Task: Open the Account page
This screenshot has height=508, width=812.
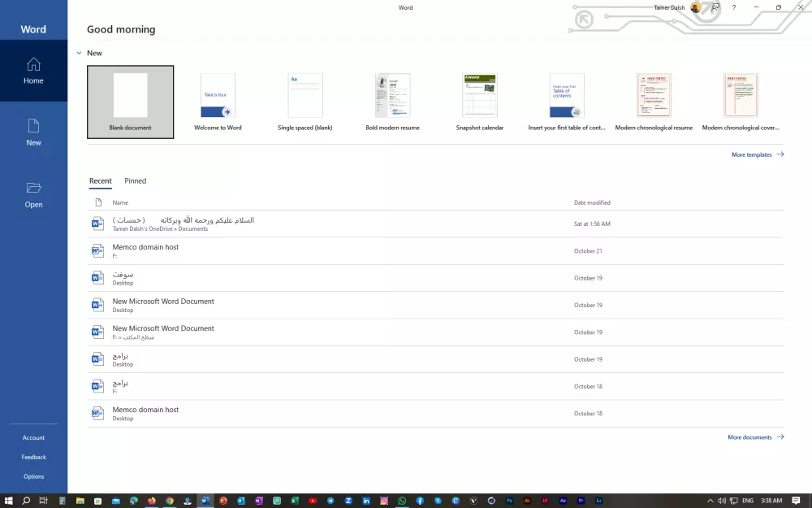Action: [33, 437]
